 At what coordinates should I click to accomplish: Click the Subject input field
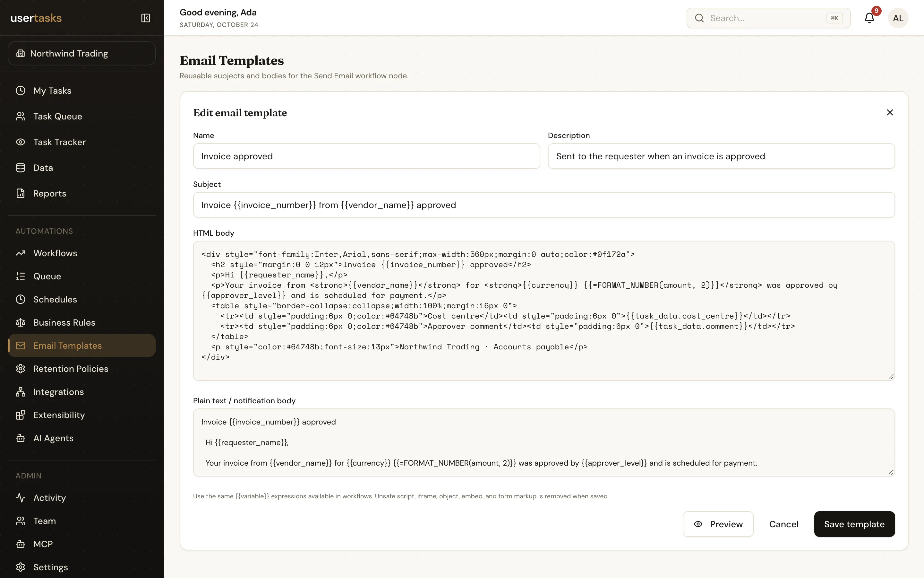click(x=544, y=205)
